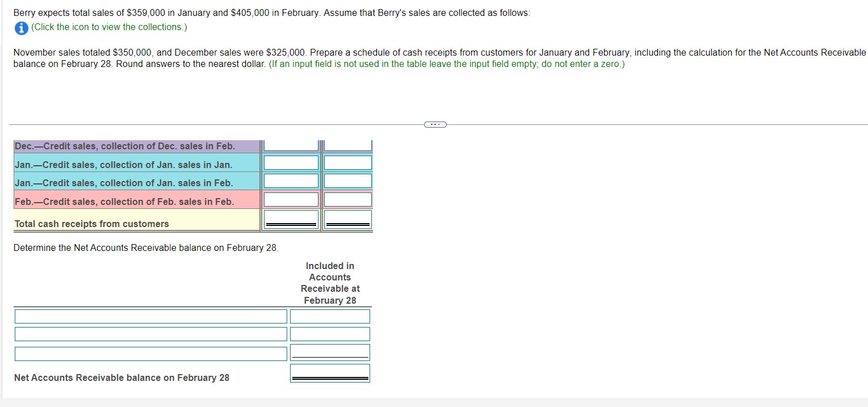Image resolution: width=868 pixels, height=407 pixels.
Task: Click the January input for Jan. sales collected in Feb.
Action: pos(290,181)
